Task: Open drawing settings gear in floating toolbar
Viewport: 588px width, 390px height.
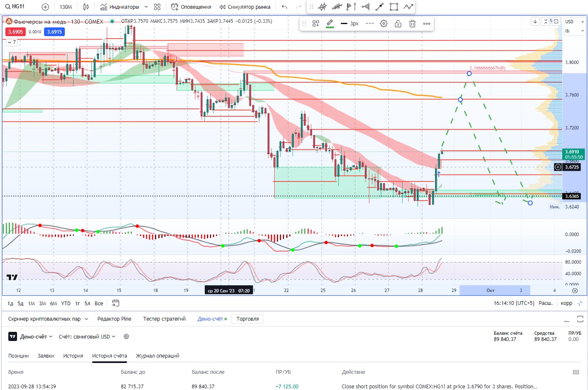Action: [x=384, y=24]
